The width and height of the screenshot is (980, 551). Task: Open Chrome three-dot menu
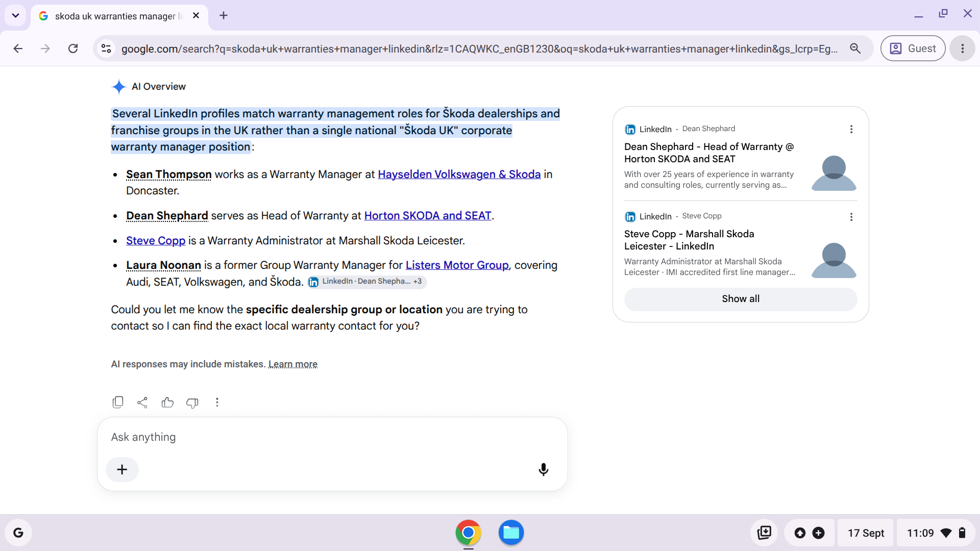pos(962,48)
